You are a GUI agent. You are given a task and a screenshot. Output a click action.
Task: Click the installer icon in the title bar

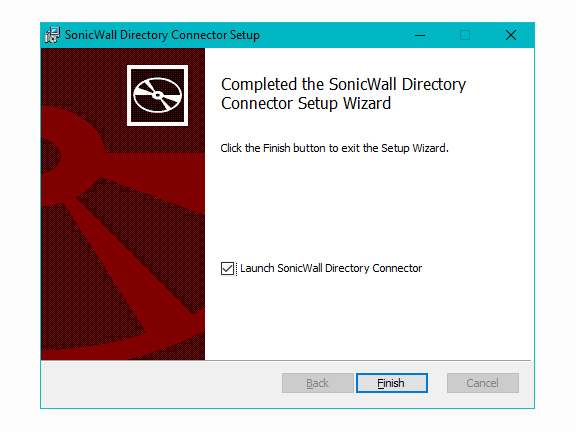click(52, 35)
